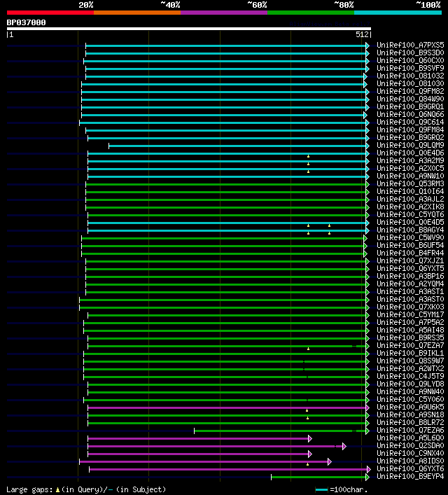Click the cyan alignment bar for UniRef100_Q9LQM9
448x495 pixels.
click(237, 146)
